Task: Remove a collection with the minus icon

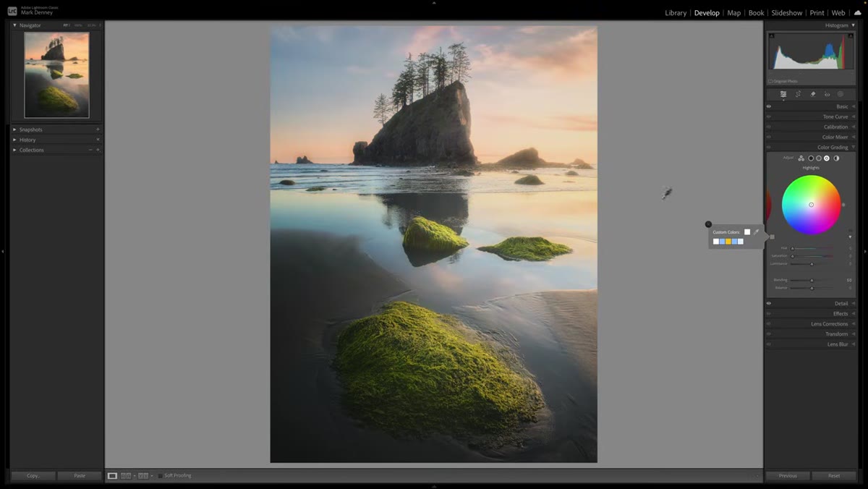Action: pos(90,150)
